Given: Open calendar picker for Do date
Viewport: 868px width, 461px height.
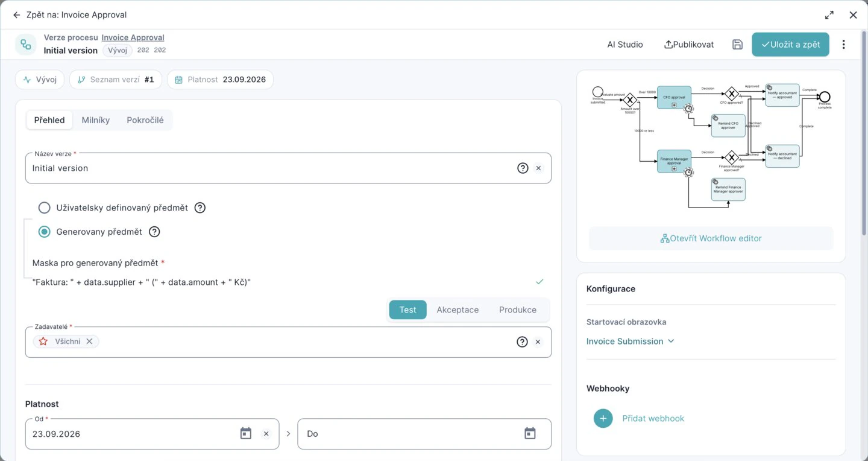Looking at the screenshot, I should click(x=530, y=433).
